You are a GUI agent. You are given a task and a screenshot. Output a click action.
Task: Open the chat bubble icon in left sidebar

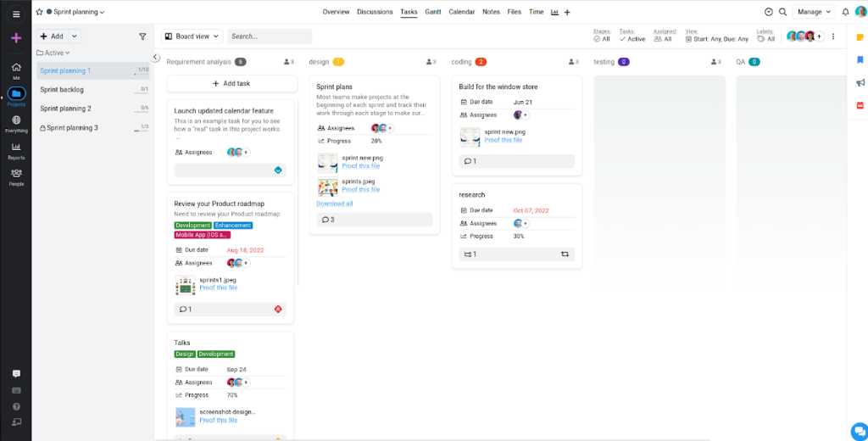coord(16,374)
